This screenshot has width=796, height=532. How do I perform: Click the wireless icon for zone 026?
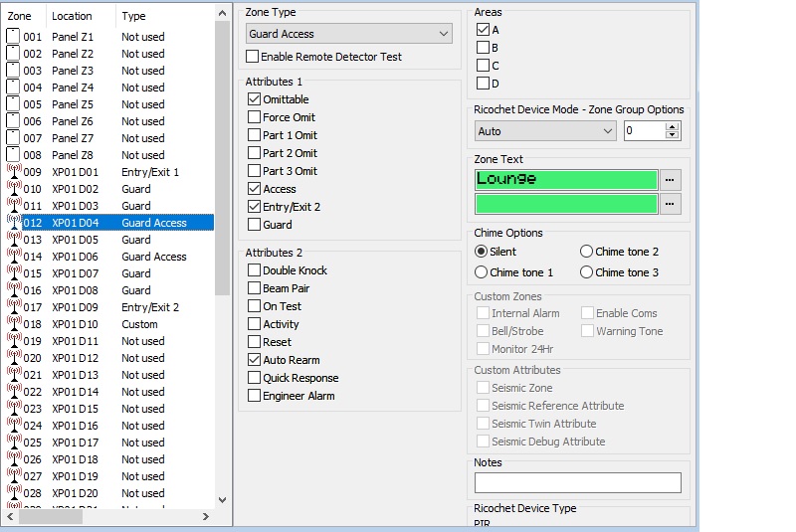coord(13,459)
